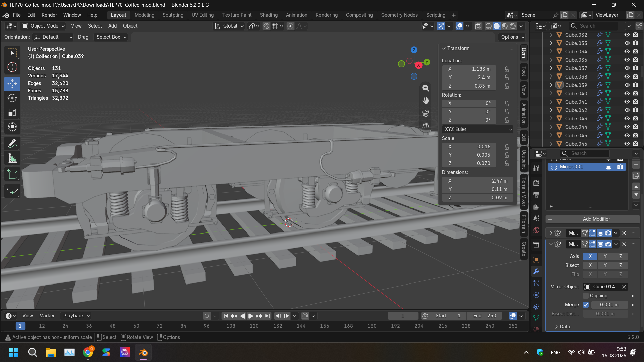Choose the Annotate tool

click(x=12, y=143)
